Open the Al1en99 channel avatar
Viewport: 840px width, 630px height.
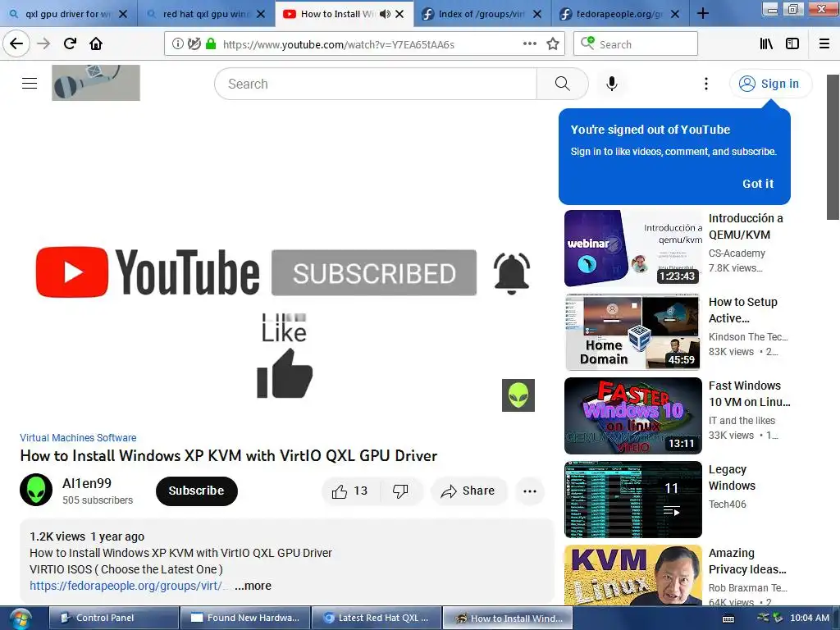pyautogui.click(x=36, y=490)
